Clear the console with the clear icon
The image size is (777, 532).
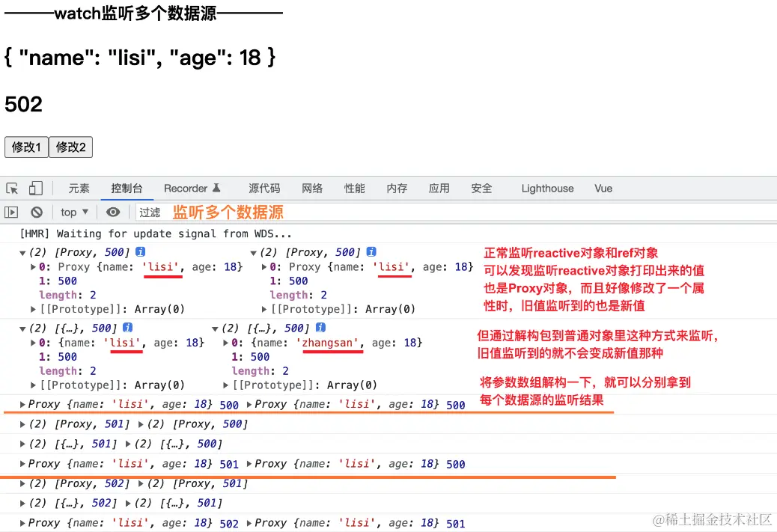pos(37,213)
